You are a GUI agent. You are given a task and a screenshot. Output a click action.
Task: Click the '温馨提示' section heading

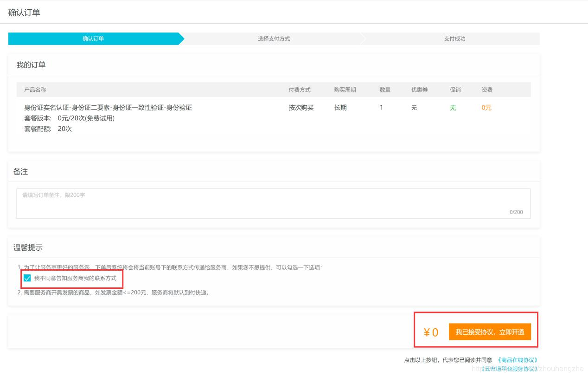coord(28,247)
